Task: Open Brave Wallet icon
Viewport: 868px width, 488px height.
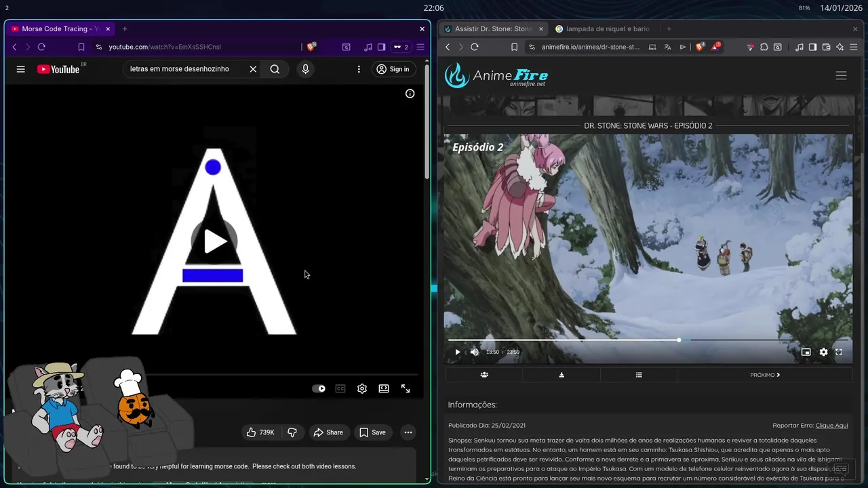Action: (x=826, y=47)
